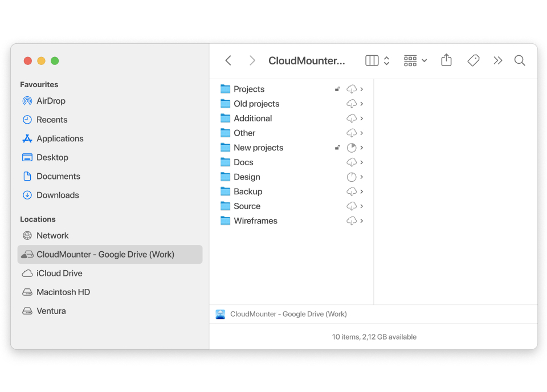Viewport: 547px width, 392px height.
Task: Select iCloud Drive under Locations
Action: pyautogui.click(x=60, y=273)
